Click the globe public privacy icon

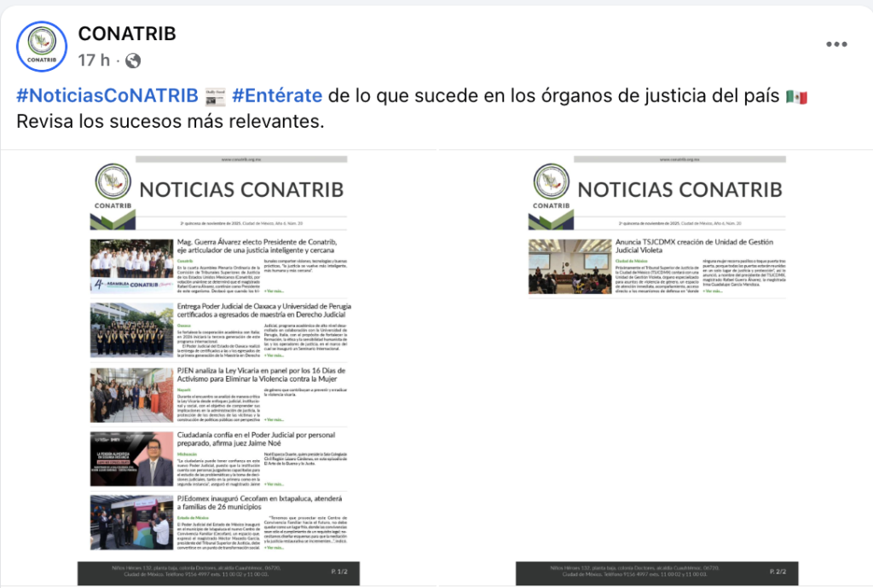pyautogui.click(x=133, y=61)
